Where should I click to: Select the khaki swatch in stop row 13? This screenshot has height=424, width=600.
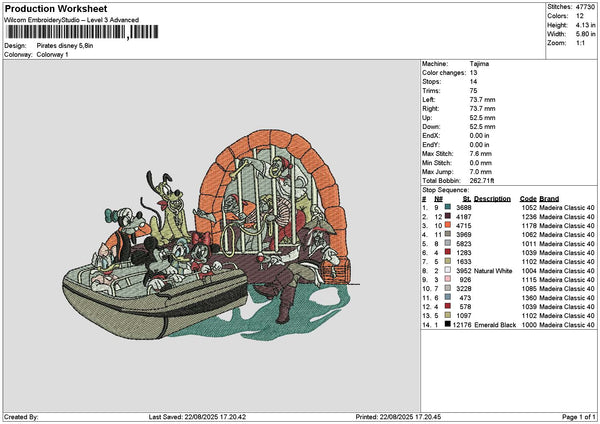(447, 315)
